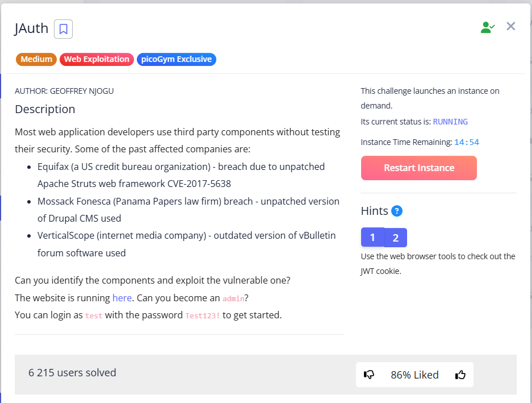Click the test username code text

94,315
